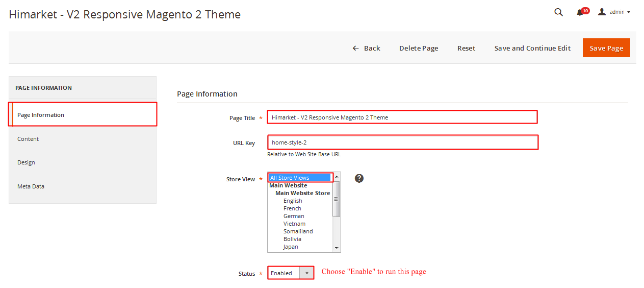Open the search magnifier icon
644x288 pixels.
click(558, 12)
